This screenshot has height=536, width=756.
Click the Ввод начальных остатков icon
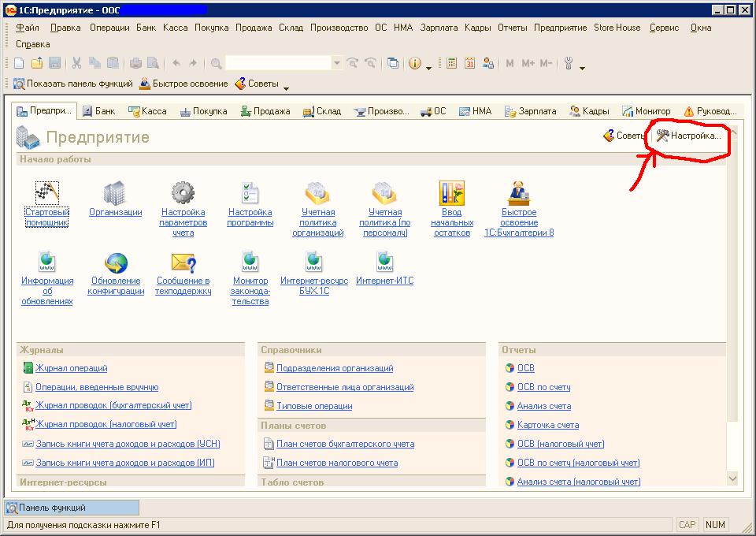pyautogui.click(x=452, y=193)
